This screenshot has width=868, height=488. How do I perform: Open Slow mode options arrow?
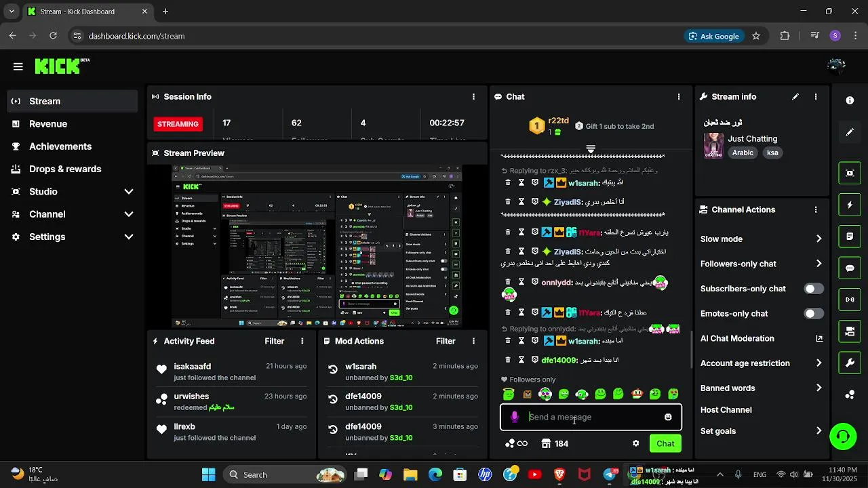point(818,239)
